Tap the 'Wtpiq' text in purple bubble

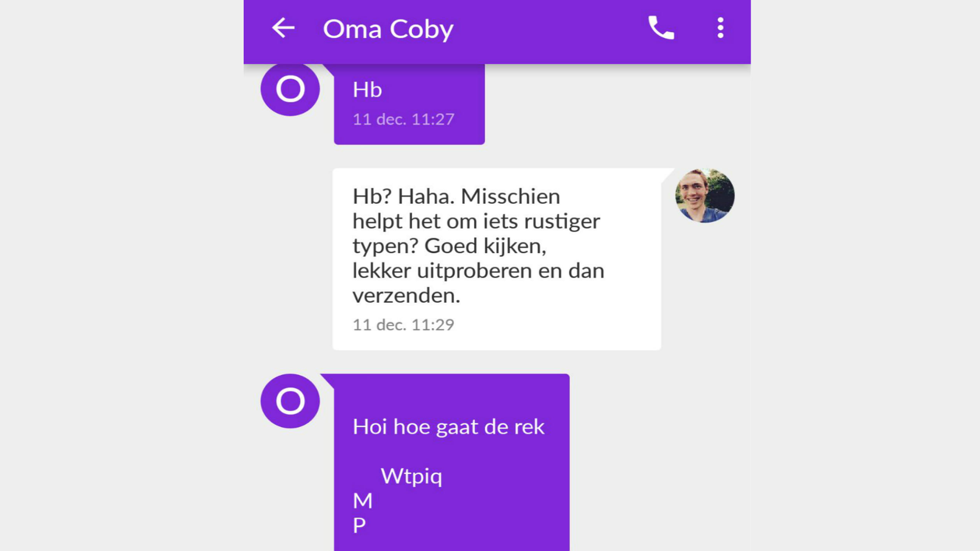click(x=411, y=476)
